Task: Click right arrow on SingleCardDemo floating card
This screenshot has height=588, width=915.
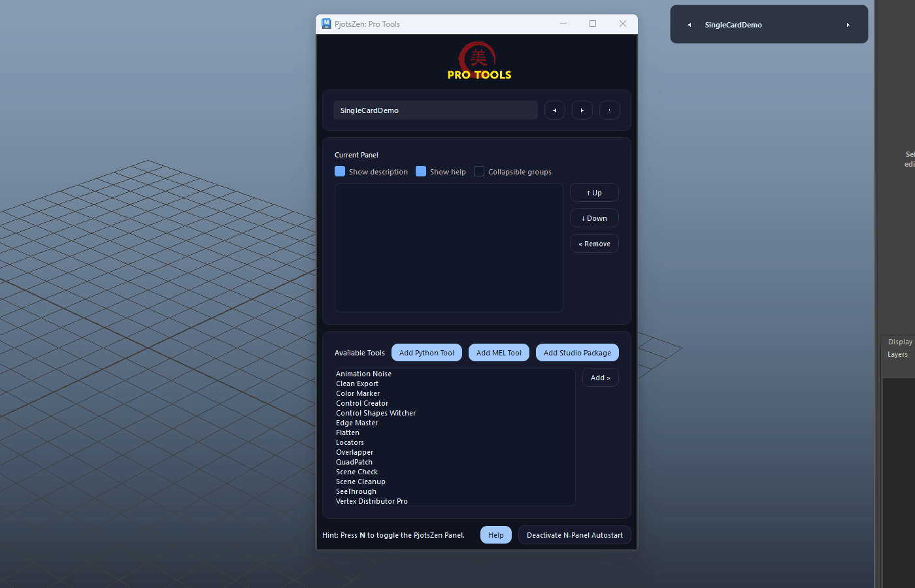Action: 848,25
